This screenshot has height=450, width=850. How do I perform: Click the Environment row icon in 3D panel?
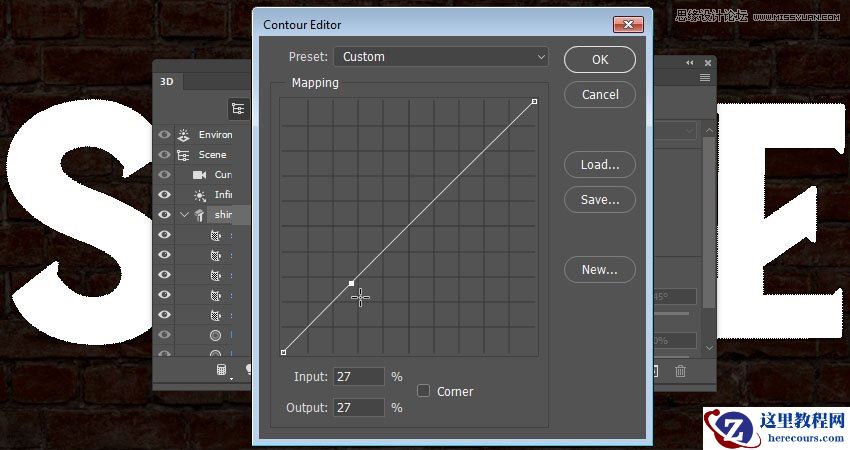(183, 134)
